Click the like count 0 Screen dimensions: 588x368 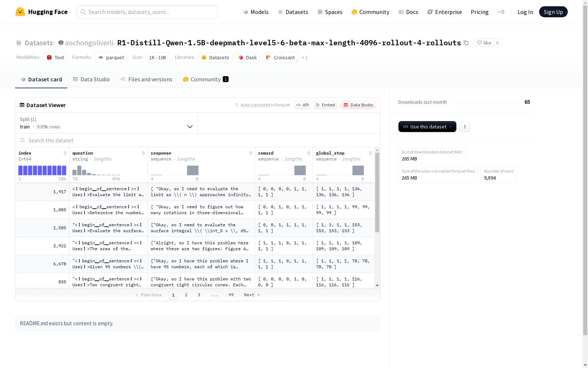[x=497, y=43]
